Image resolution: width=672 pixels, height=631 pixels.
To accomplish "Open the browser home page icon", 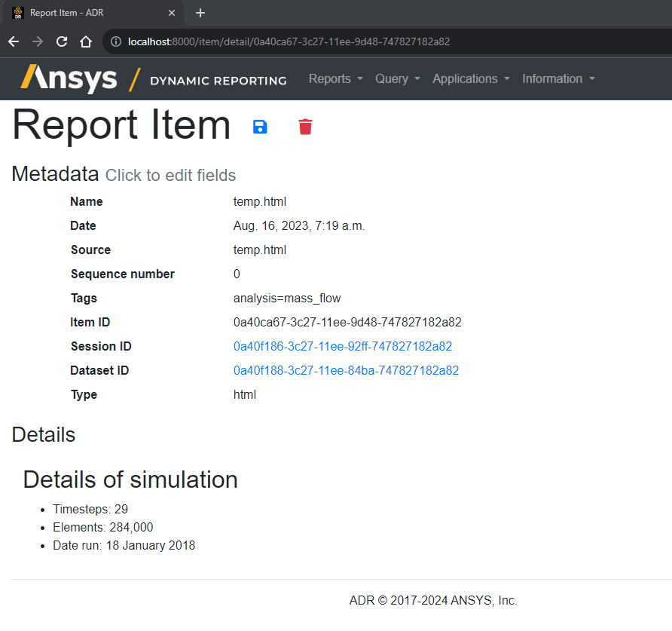I will pyautogui.click(x=86, y=41).
